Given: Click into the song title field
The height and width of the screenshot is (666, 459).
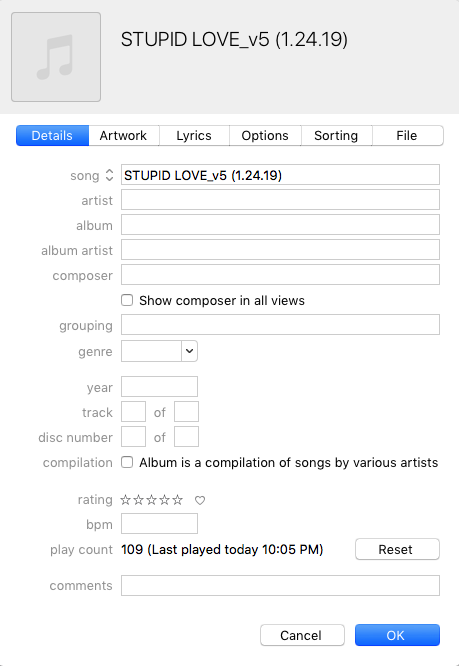Looking at the screenshot, I should pos(280,175).
